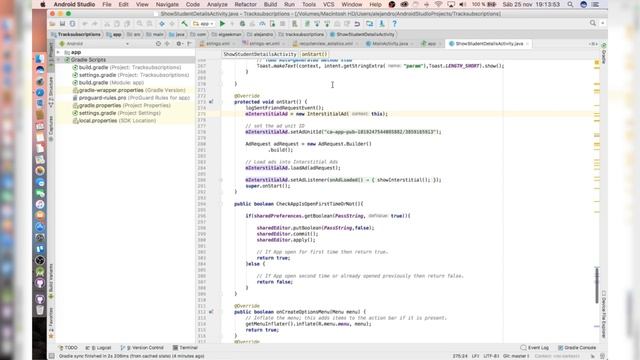Image resolution: width=640 pixels, height=360 pixels.
Task: Switch to the MainActivity.java tab
Action: (x=389, y=44)
